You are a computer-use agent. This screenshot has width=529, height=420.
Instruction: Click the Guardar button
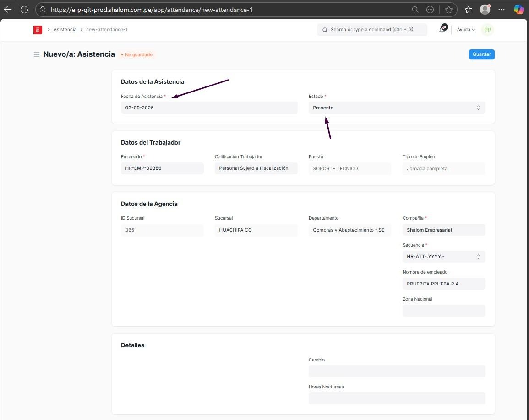coord(481,54)
